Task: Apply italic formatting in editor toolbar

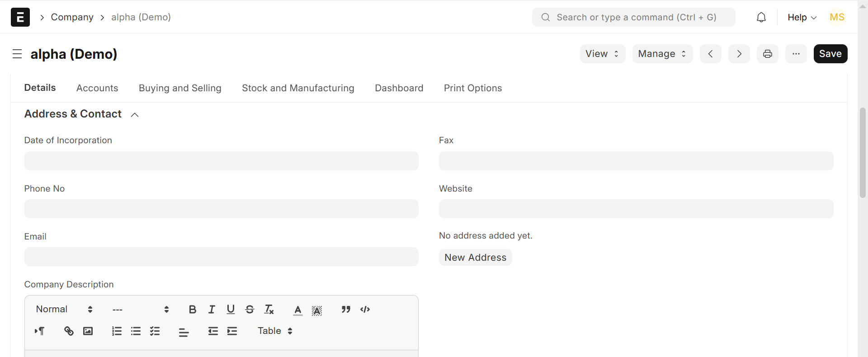Action: [212, 310]
